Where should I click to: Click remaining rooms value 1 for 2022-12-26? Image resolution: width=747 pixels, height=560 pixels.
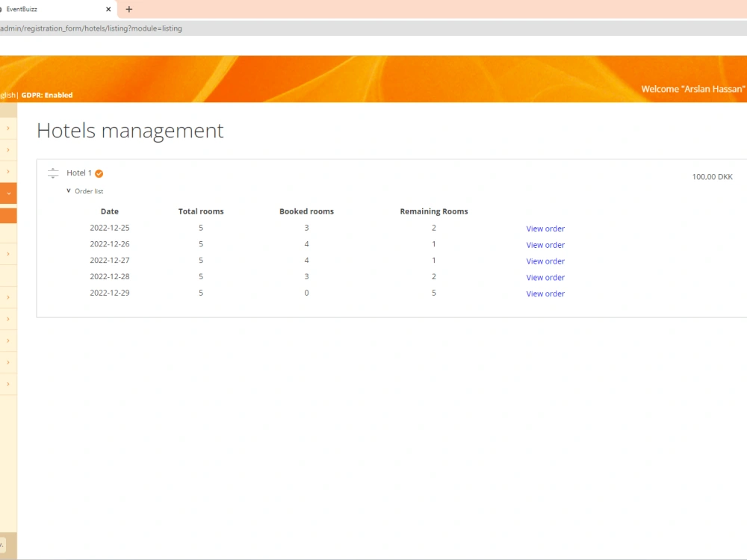click(434, 244)
